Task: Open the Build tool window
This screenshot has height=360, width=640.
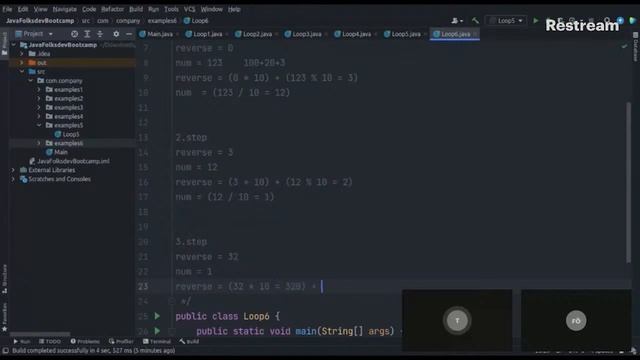Action: 189,342
